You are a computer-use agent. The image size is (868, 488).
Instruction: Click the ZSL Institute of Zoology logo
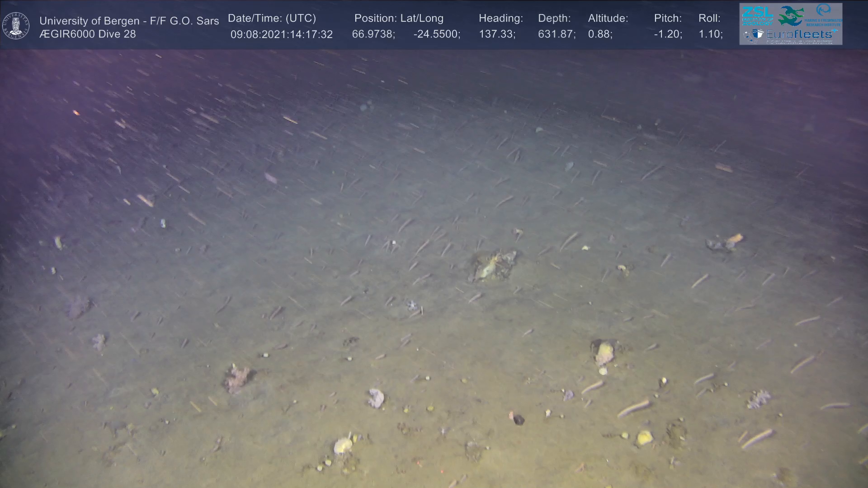click(x=758, y=16)
